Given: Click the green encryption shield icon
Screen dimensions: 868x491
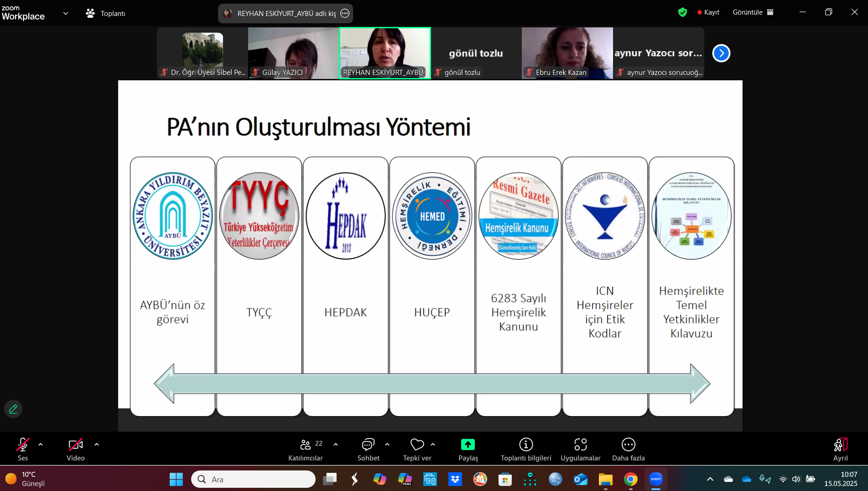Looking at the screenshot, I should [682, 12].
